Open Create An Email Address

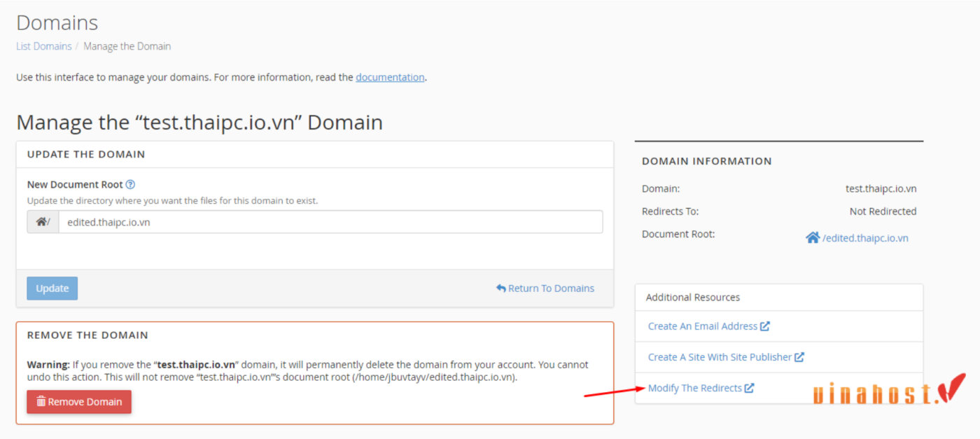pyautogui.click(x=703, y=326)
